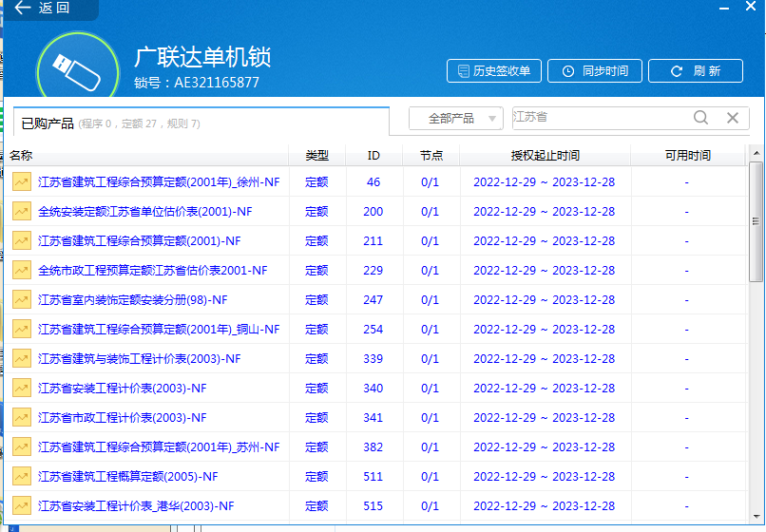Select 江苏省建筑工程概算定额(2005)-NF name
The width and height of the screenshot is (766, 532).
tap(128, 476)
